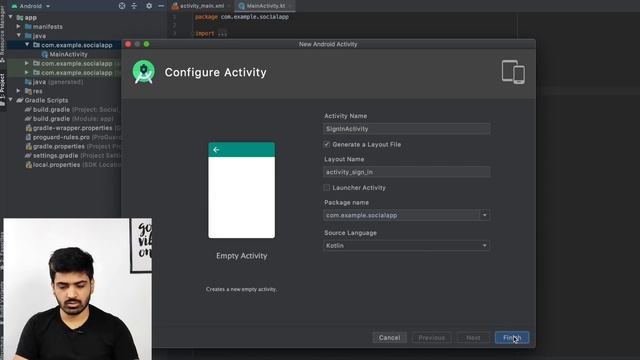The image size is (640, 360).
Task: Open the Project tool window tab
Action: 2,89
